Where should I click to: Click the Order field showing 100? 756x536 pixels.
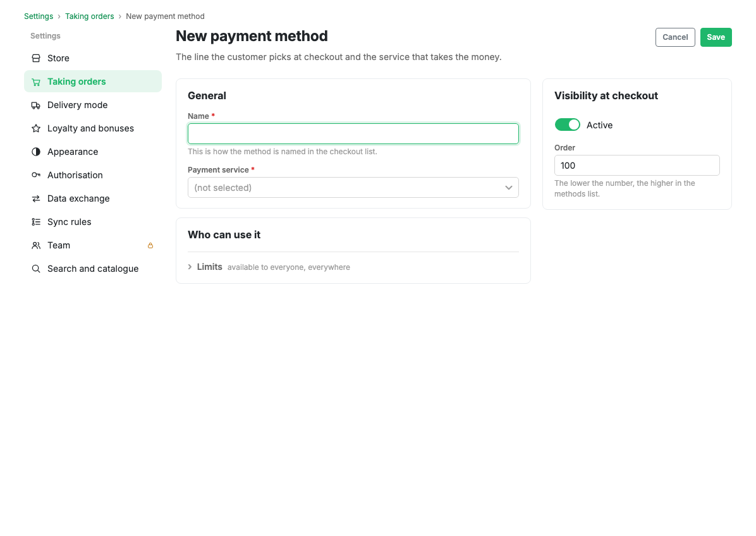[637, 166]
